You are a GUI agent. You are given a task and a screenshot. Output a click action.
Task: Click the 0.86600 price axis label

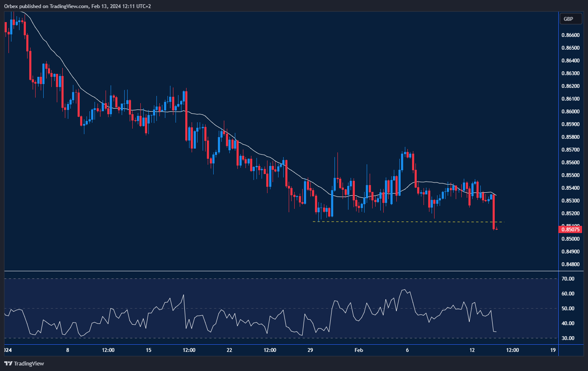point(570,35)
